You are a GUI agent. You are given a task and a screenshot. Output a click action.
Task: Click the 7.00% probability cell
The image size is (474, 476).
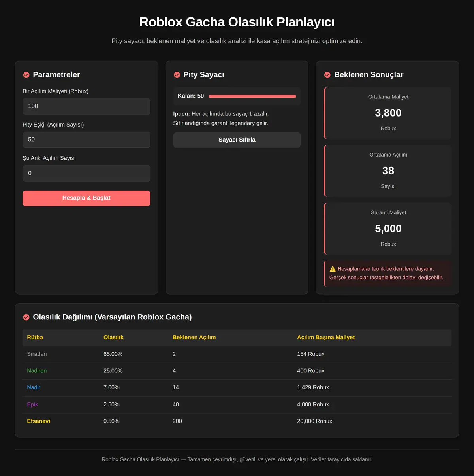pos(111,387)
